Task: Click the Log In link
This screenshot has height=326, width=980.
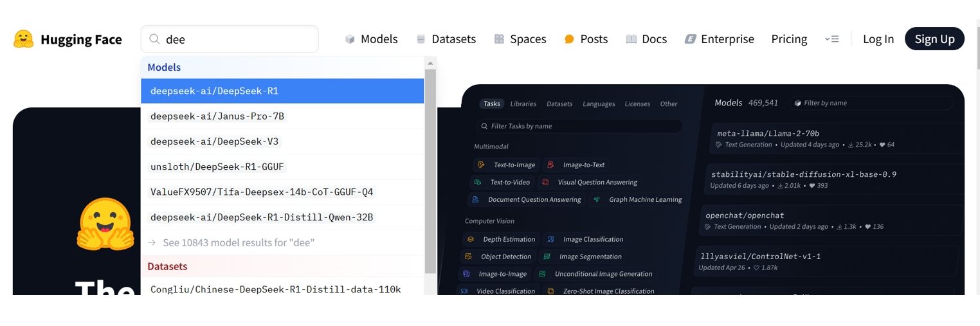Action: (878, 39)
